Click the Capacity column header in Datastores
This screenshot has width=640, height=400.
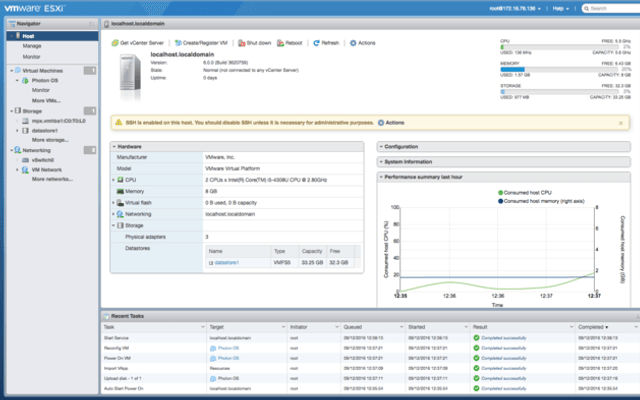pyautogui.click(x=312, y=251)
